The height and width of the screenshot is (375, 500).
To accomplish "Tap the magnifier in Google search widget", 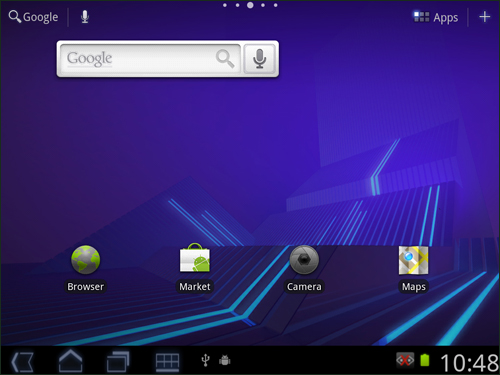I will (x=225, y=59).
